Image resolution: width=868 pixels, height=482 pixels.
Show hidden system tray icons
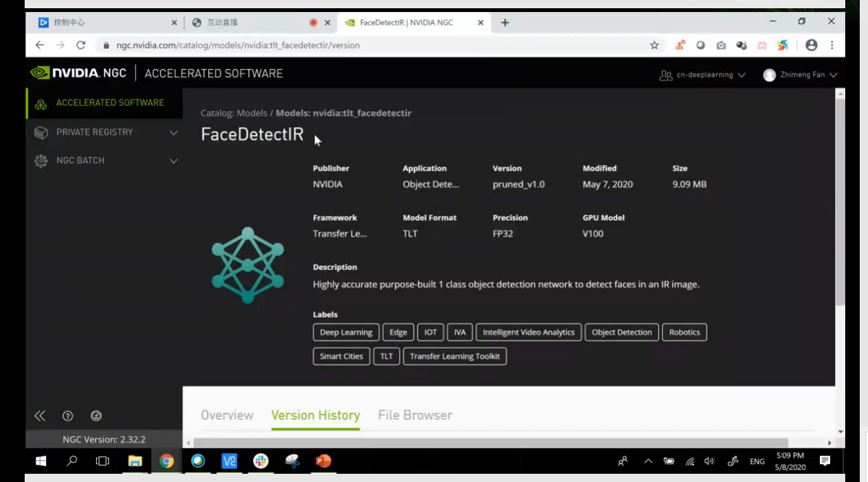coord(648,461)
